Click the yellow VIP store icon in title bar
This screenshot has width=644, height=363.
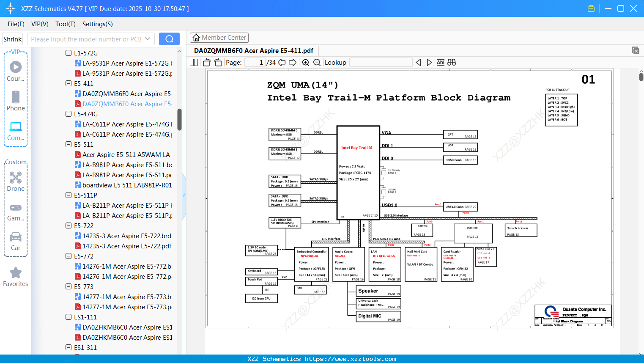click(591, 8)
